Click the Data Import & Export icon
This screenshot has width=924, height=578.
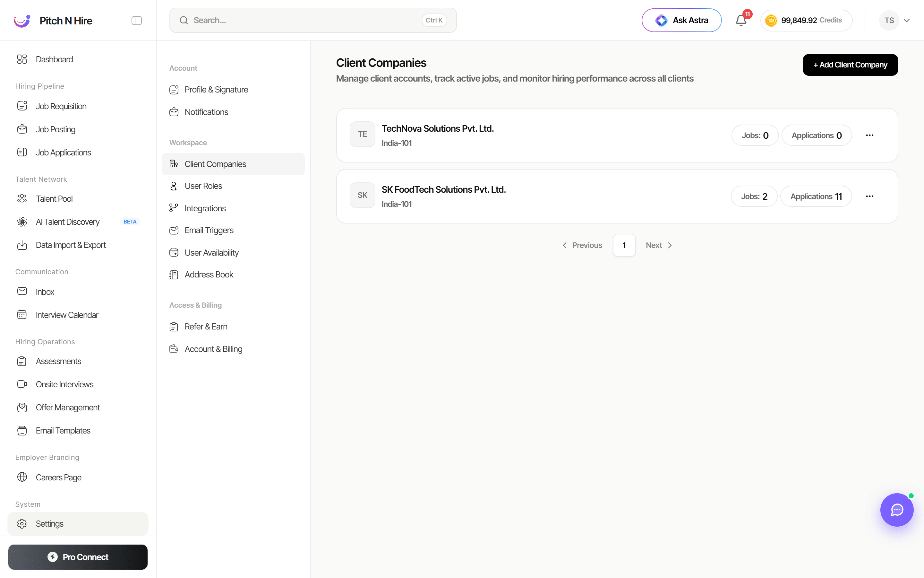22,245
